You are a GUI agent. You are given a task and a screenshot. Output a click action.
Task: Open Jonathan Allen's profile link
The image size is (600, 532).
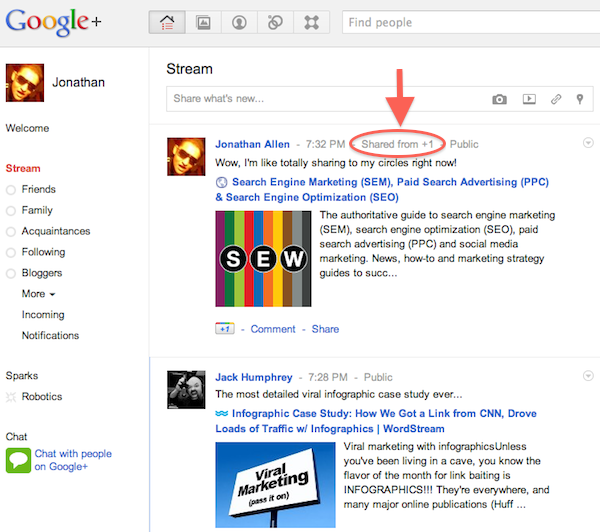pos(252,144)
